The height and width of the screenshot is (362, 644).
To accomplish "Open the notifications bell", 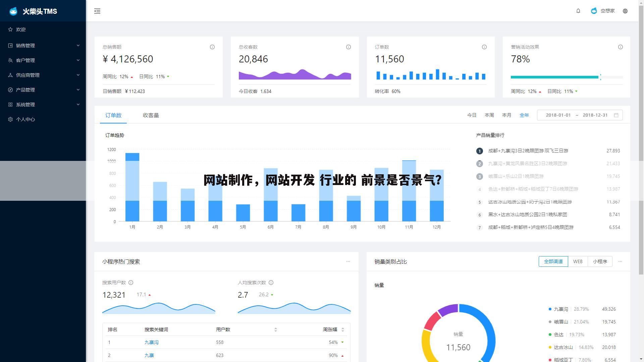I will [x=578, y=11].
